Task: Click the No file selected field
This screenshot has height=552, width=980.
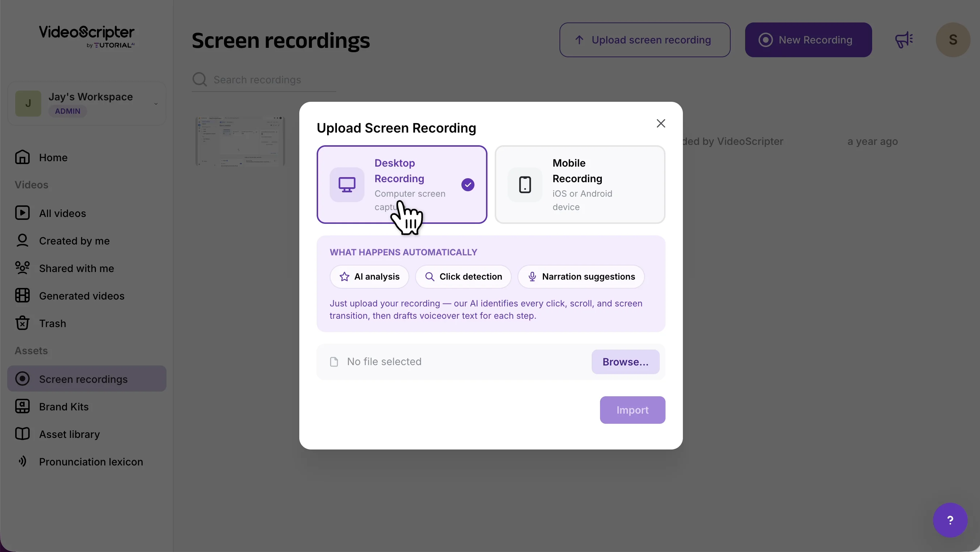Action: click(491, 361)
